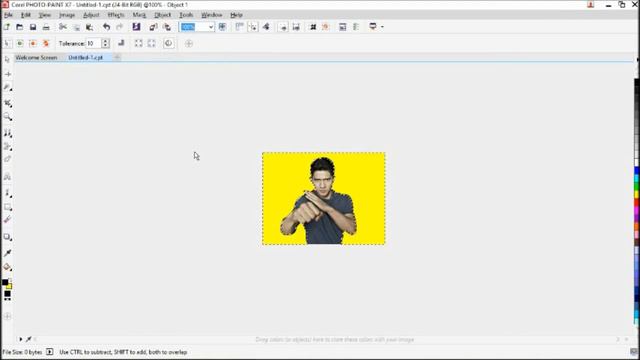
Task: Save the document with floppy icon
Action: pyautogui.click(x=33, y=27)
